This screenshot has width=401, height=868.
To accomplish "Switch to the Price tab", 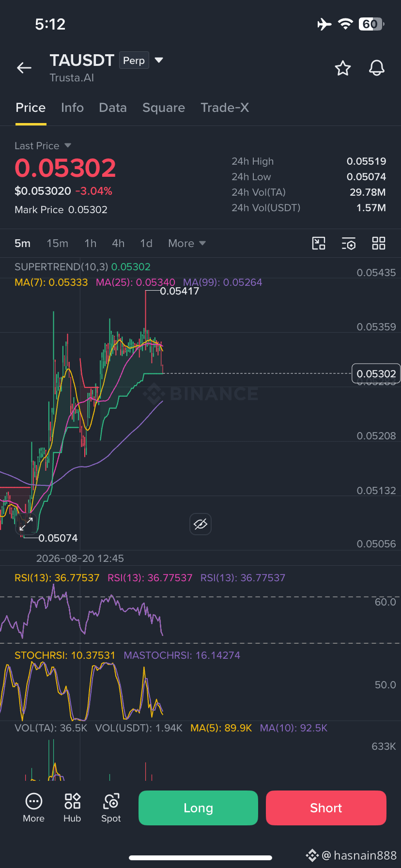I will point(31,108).
